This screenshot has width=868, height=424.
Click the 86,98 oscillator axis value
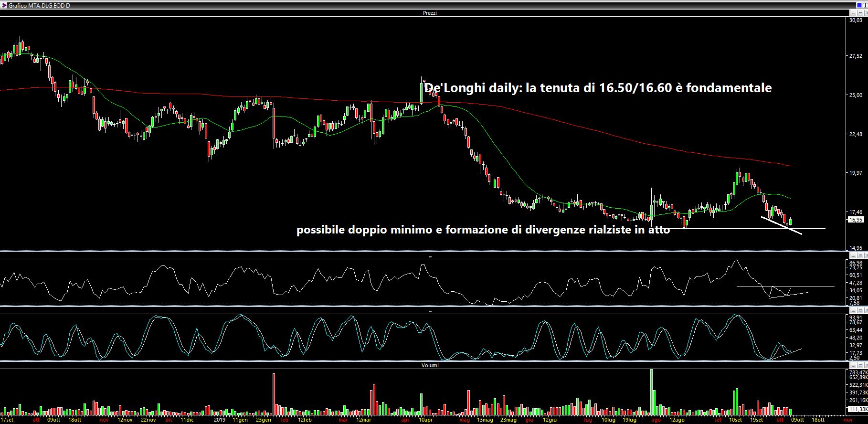(x=856, y=263)
